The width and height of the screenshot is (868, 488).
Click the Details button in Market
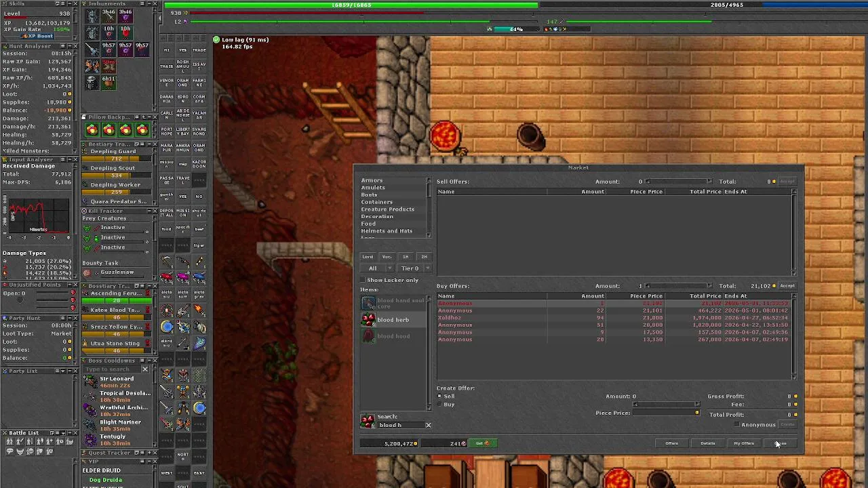point(707,443)
